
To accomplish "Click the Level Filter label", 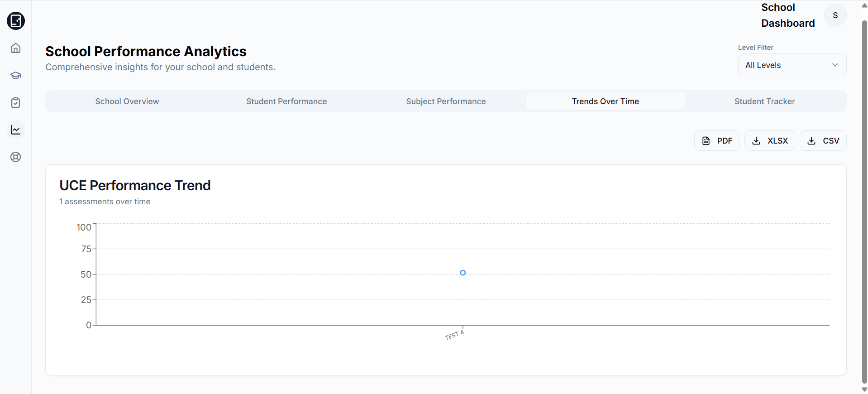I will pyautogui.click(x=755, y=48).
